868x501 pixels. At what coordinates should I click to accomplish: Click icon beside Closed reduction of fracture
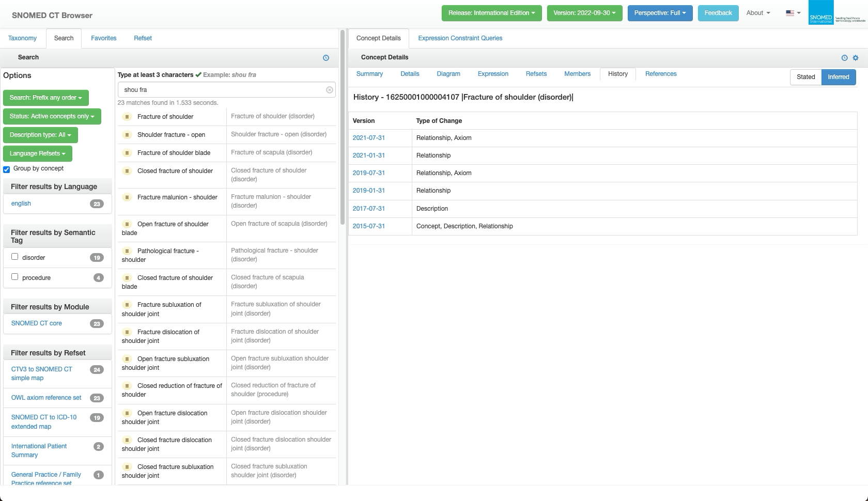[127, 386]
